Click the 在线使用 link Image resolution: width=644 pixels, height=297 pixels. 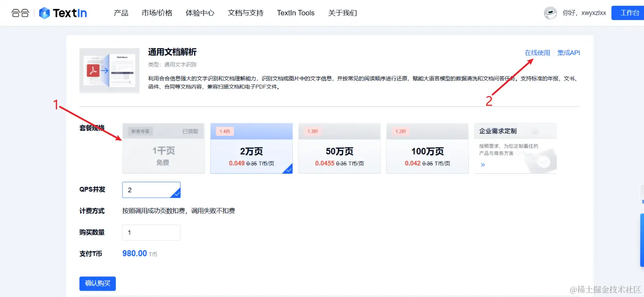point(537,53)
